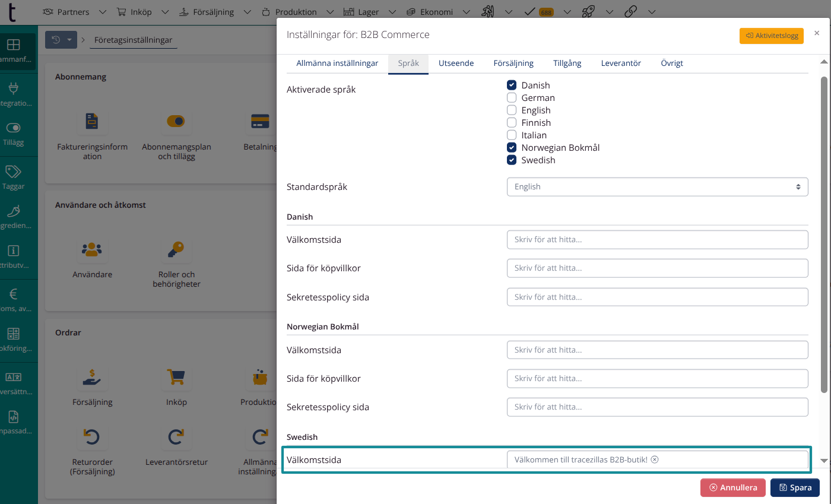The image size is (831, 504).
Task: Switch to the Utseende tab
Action: pyautogui.click(x=456, y=63)
